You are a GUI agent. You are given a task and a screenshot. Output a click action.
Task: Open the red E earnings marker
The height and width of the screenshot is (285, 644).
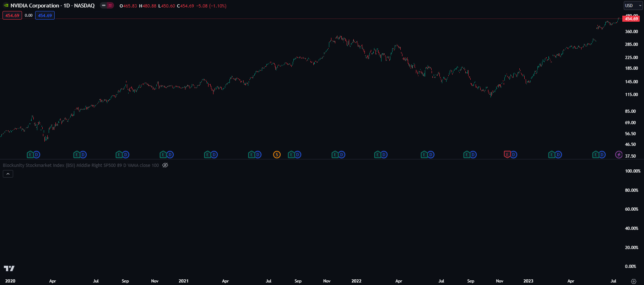click(x=507, y=155)
